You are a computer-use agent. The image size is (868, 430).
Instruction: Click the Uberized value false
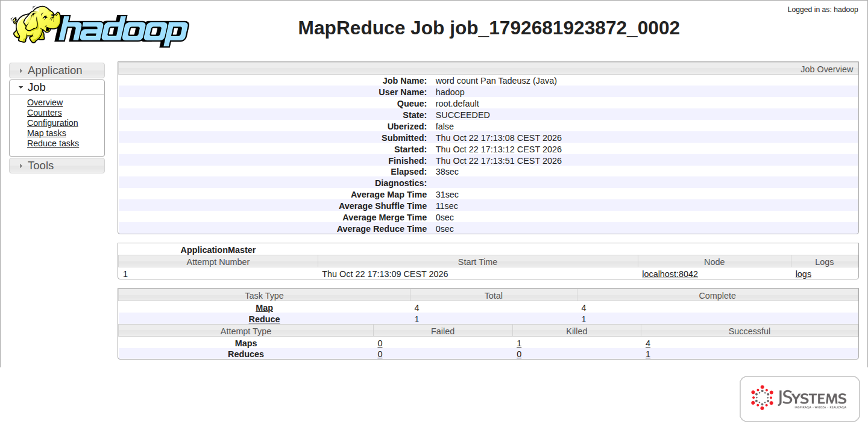(x=445, y=126)
